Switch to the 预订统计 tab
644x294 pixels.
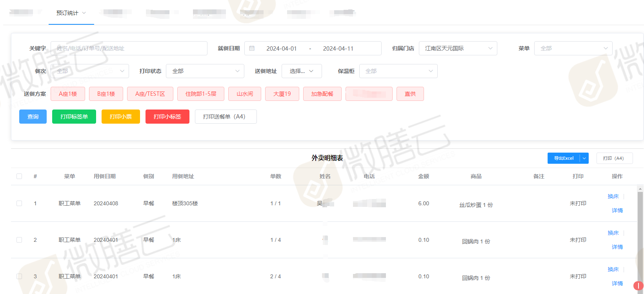click(x=67, y=13)
